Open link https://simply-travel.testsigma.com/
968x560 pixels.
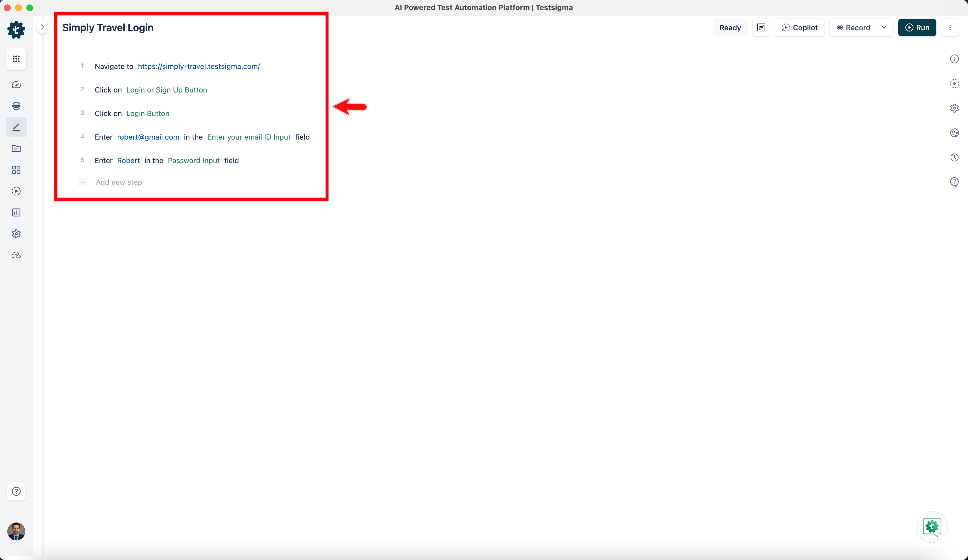(199, 66)
